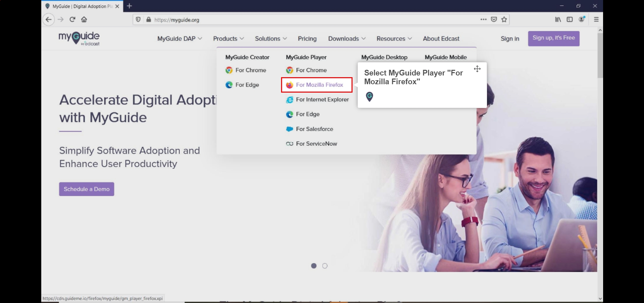The image size is (644, 303).
Task: Go back with the browser back arrow
Action: point(49,19)
